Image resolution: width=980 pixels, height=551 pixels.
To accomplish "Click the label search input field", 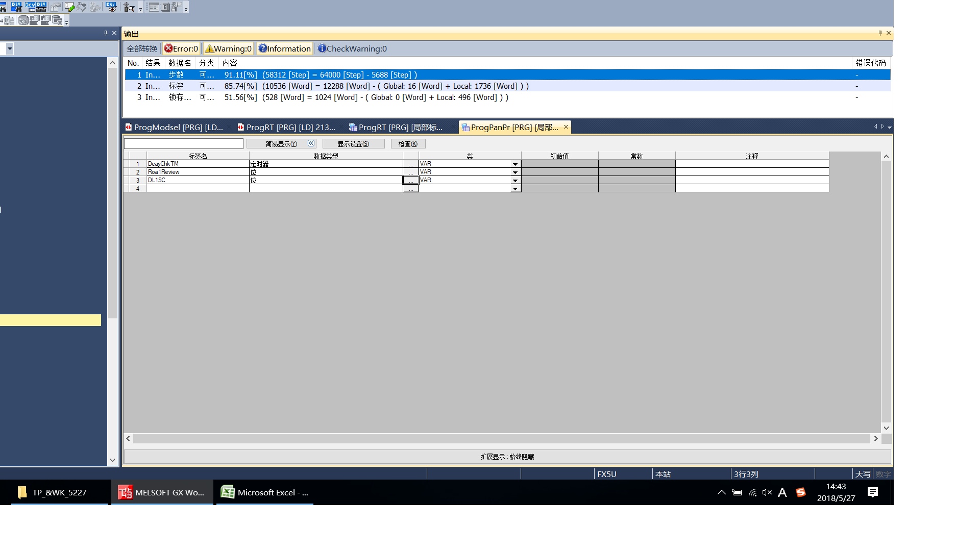I will 184,144.
